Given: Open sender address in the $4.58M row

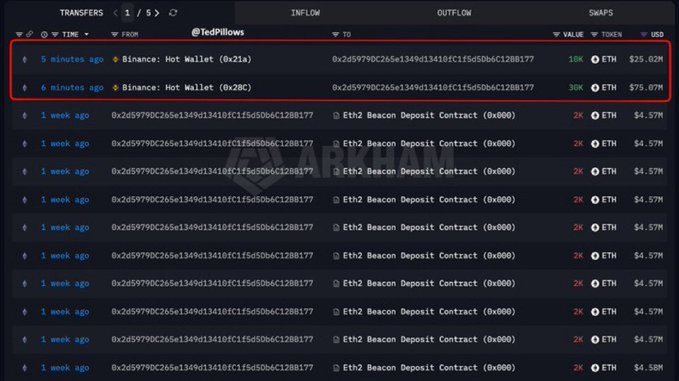Looking at the screenshot, I should click(x=212, y=368).
